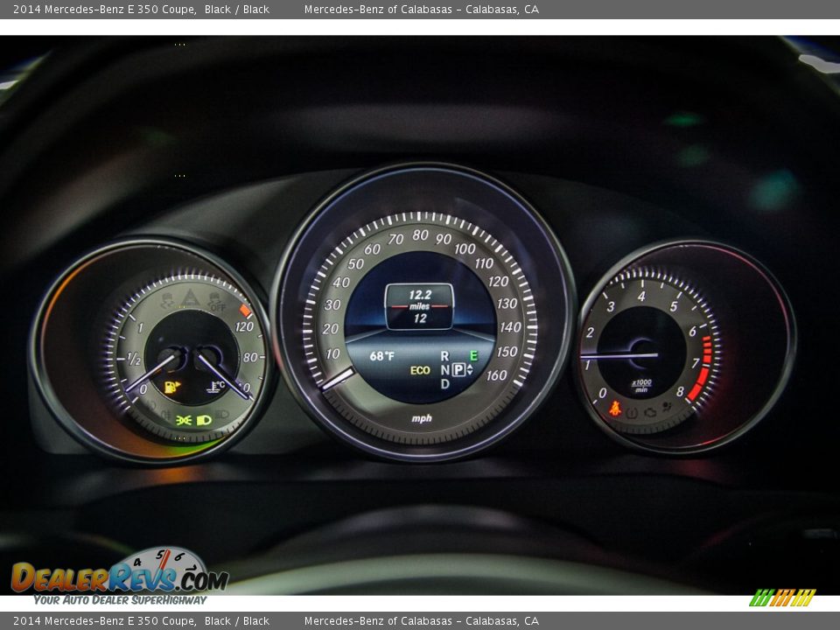The width and height of the screenshot is (840, 630).
Task: Select the green fog lamp indicator icon
Action: (184, 420)
